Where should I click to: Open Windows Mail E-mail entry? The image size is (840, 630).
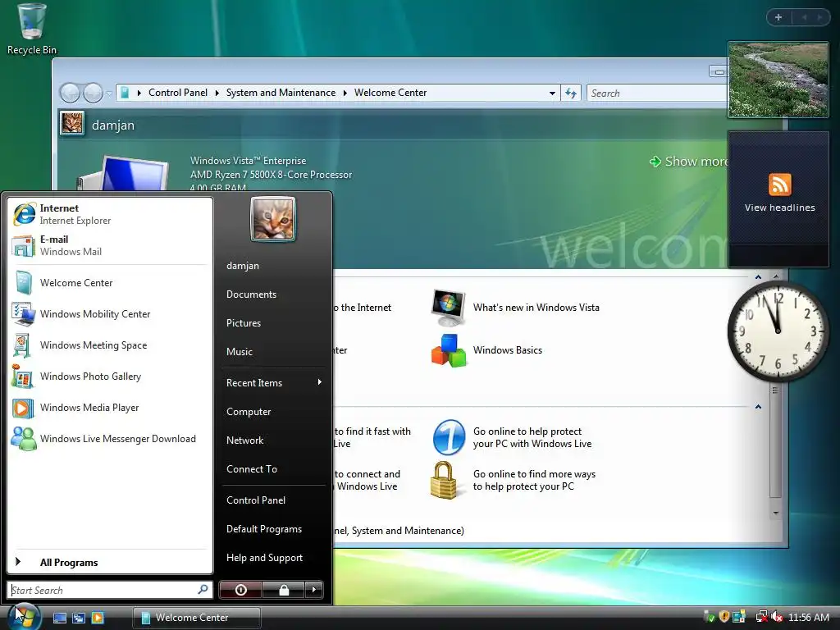tap(110, 245)
